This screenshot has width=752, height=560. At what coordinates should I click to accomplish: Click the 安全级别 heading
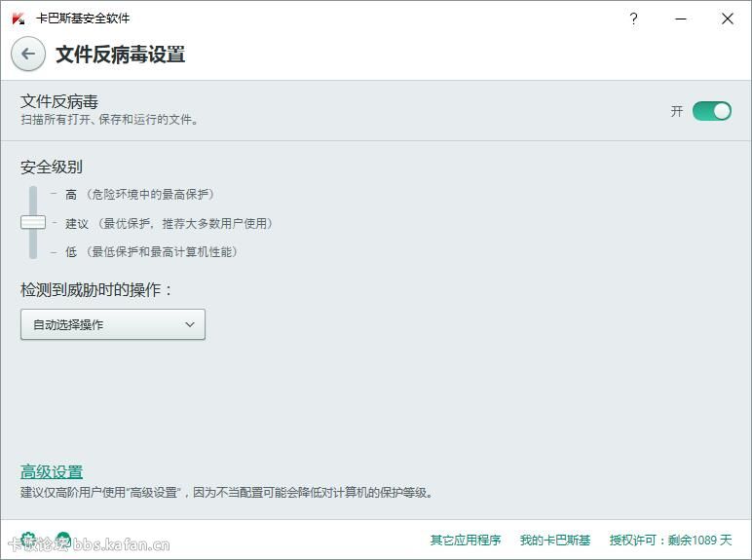(x=52, y=167)
